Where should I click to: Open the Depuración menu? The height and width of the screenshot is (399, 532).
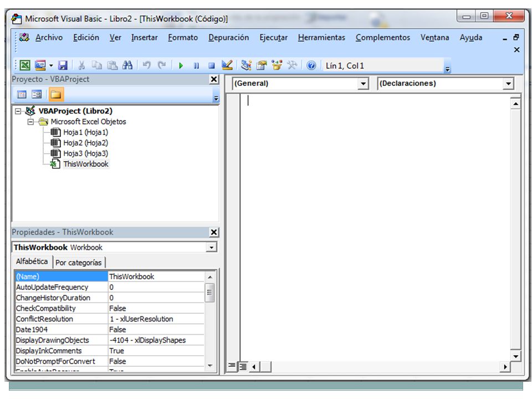point(229,37)
